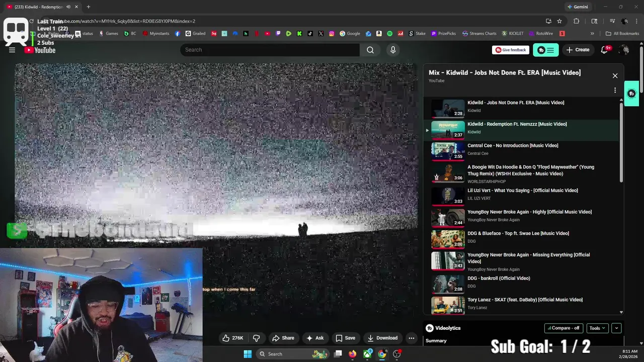This screenshot has height=362, width=644.
Task: Show hidden bookmarks with the double chevron
Action: [592, 34]
